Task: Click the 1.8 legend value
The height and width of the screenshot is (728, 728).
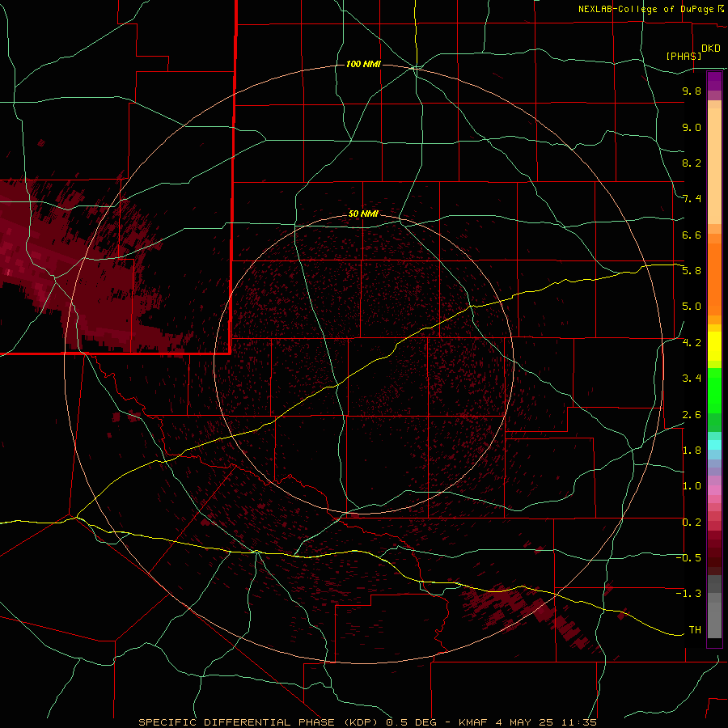Action: (x=692, y=451)
